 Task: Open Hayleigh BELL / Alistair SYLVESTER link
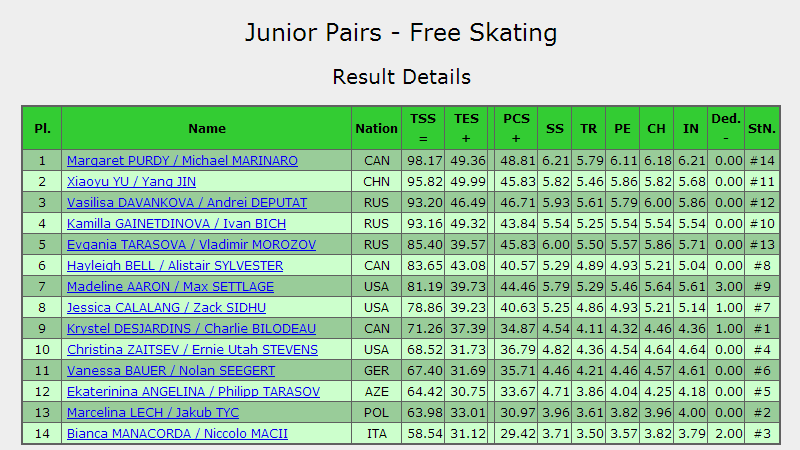(x=175, y=265)
